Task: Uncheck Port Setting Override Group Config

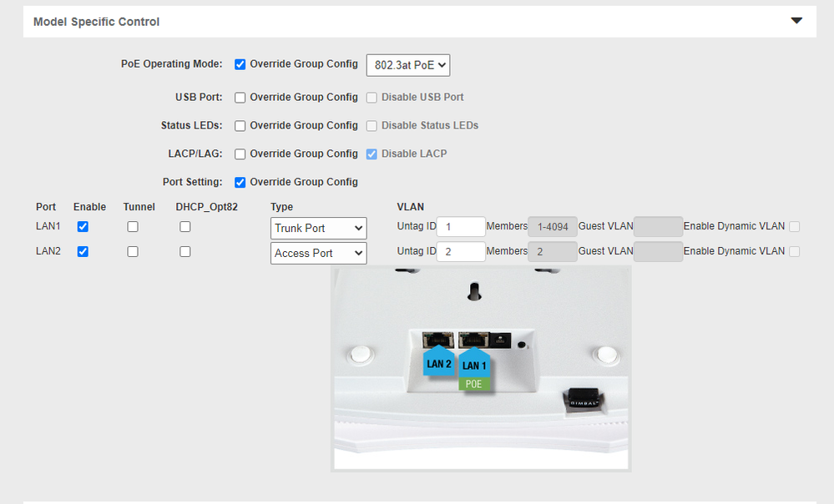Action: (240, 183)
